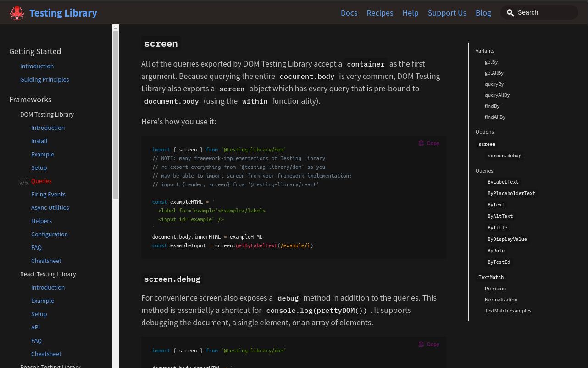Click the sidebar scrollbar up arrow
The image size is (588, 368).
(116, 28)
